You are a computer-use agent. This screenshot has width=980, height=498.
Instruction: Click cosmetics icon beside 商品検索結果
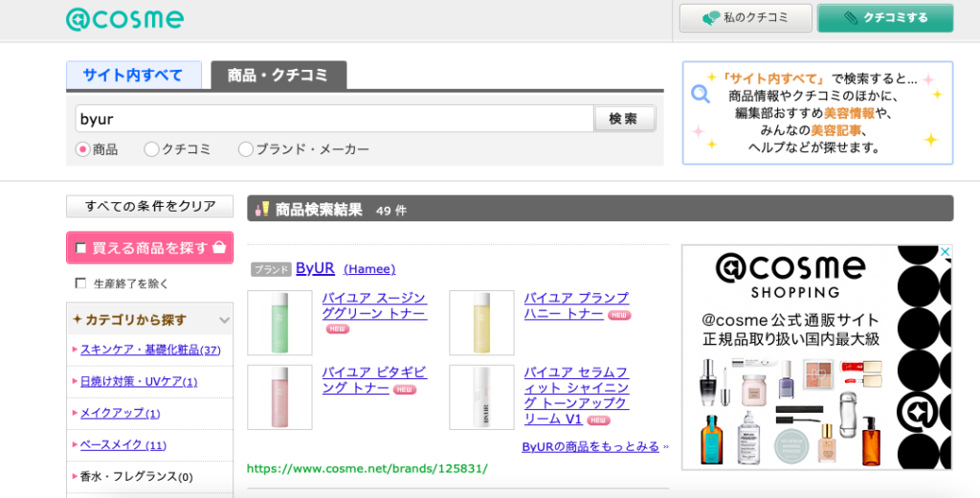(262, 209)
